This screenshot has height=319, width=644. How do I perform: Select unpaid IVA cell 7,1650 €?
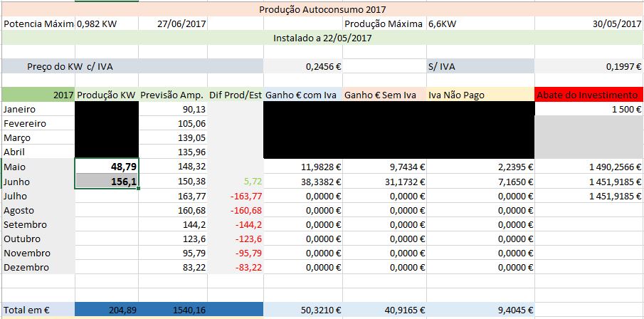(x=480, y=182)
